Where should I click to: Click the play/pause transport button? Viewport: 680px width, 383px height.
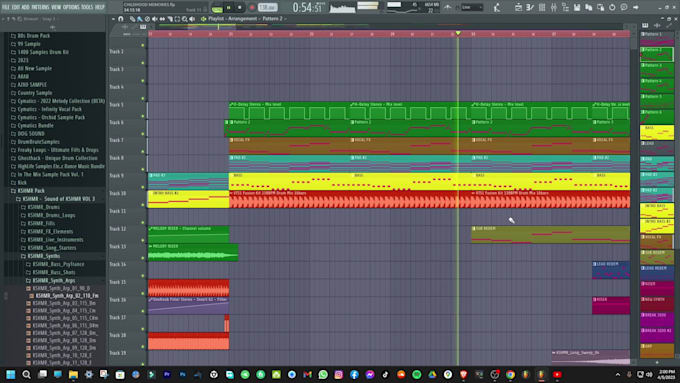229,7
